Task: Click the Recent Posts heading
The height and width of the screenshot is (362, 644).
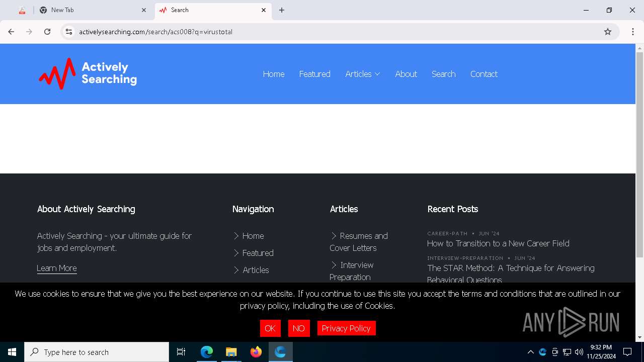Action: tap(453, 209)
